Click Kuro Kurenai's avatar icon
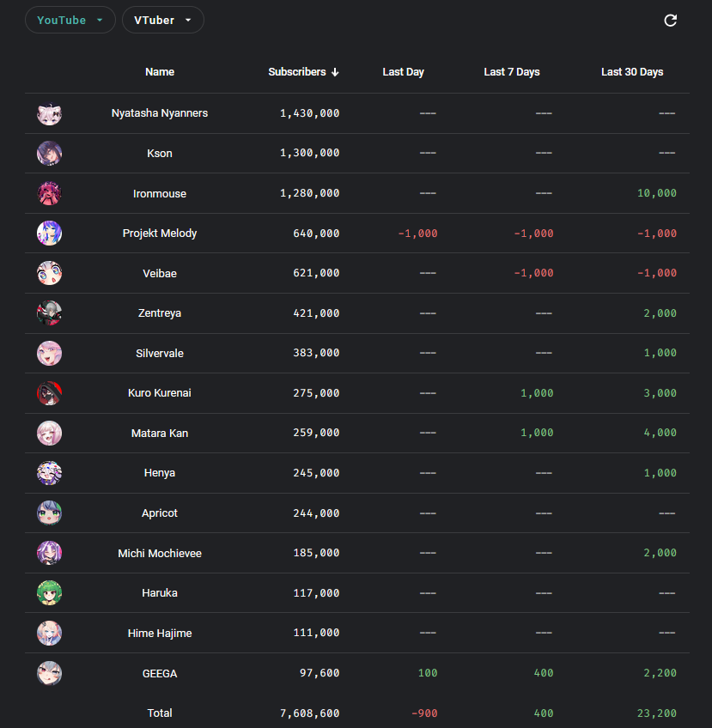Screen dimensions: 712x728 click(x=49, y=393)
